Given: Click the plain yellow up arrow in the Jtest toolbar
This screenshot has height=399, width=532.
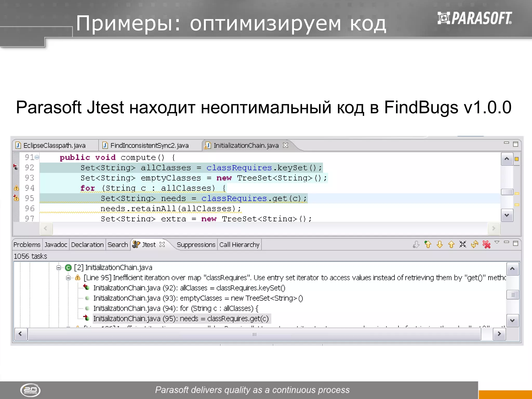Looking at the screenshot, I should click(x=451, y=244).
